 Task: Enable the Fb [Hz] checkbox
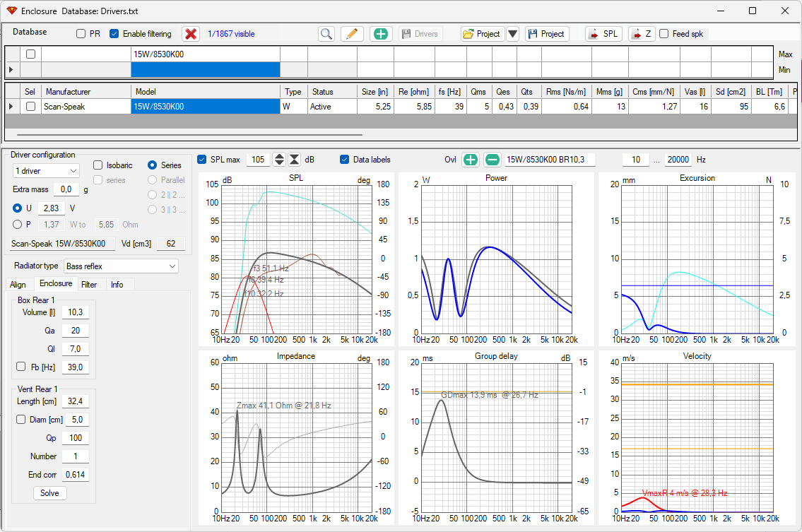coord(21,366)
